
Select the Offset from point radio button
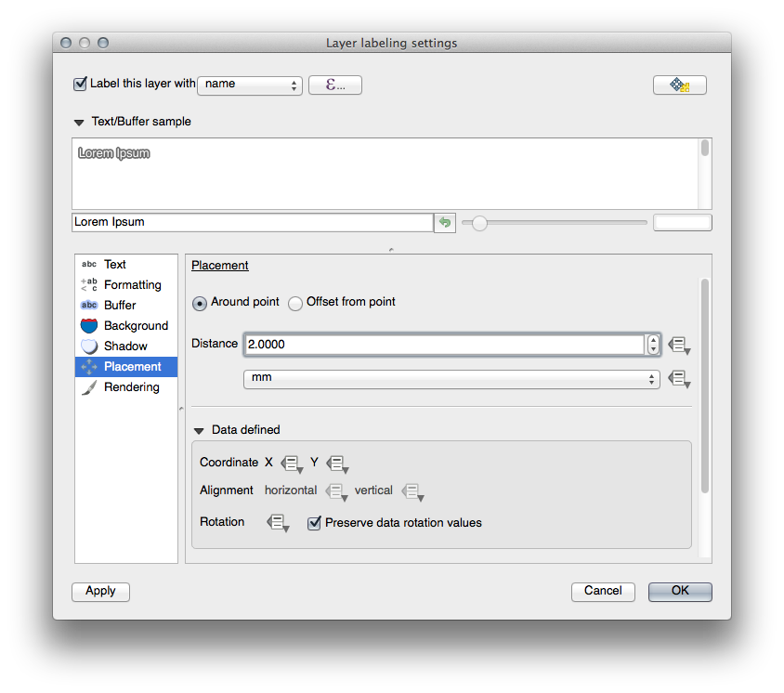point(294,302)
